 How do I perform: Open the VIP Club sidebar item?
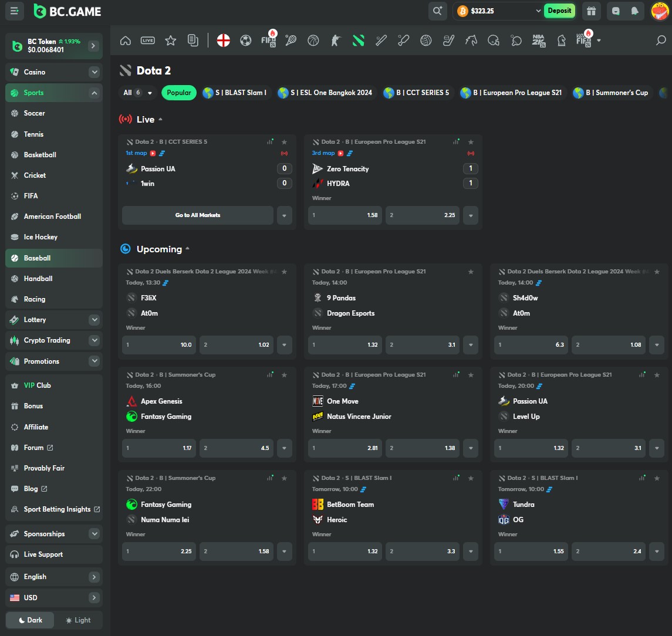point(54,385)
